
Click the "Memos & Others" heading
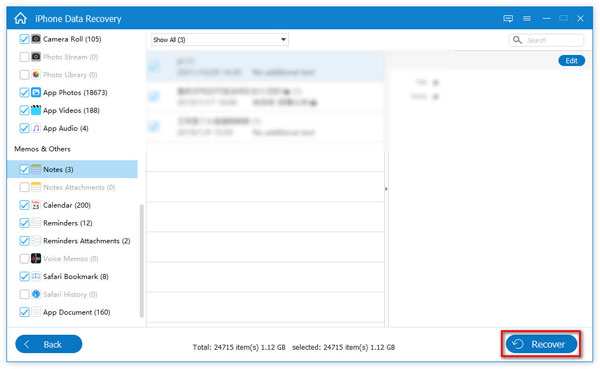pos(42,149)
